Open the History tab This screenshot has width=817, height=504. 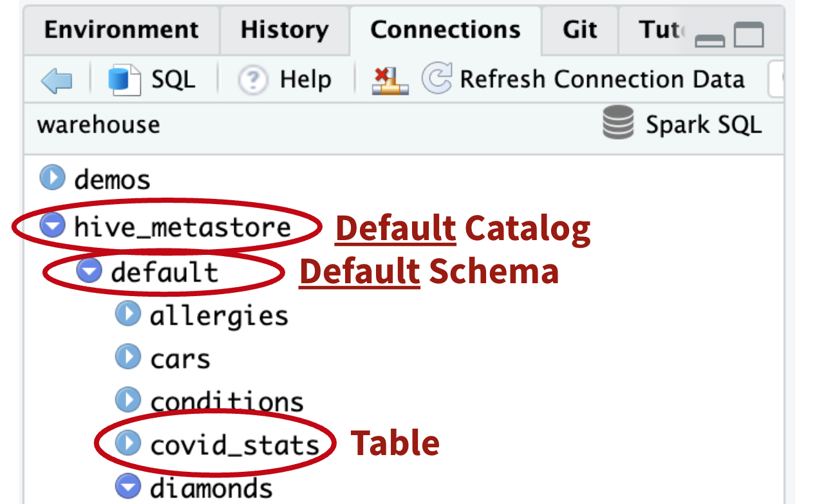tap(284, 30)
